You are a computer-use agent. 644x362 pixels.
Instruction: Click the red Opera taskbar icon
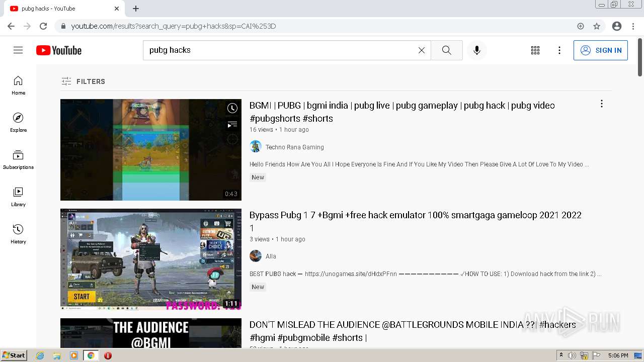pyautogui.click(x=108, y=355)
